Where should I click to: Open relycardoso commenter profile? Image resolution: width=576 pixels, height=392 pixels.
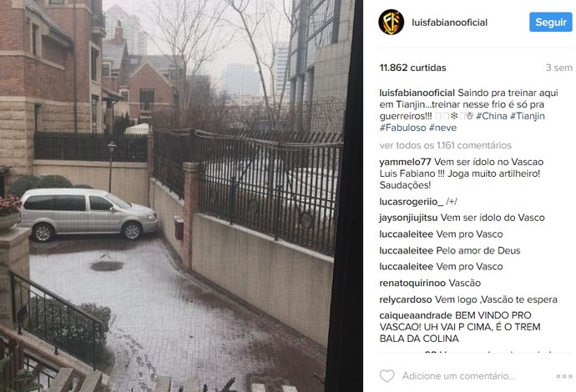406,299
